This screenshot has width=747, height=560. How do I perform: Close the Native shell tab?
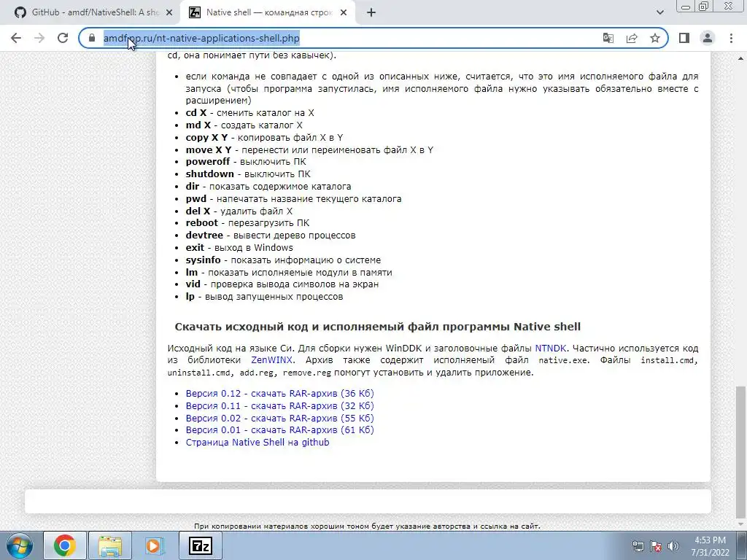pyautogui.click(x=344, y=13)
